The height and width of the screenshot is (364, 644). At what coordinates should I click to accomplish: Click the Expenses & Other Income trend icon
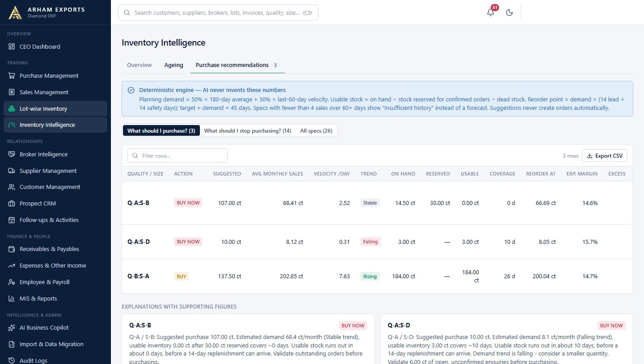tap(12, 265)
